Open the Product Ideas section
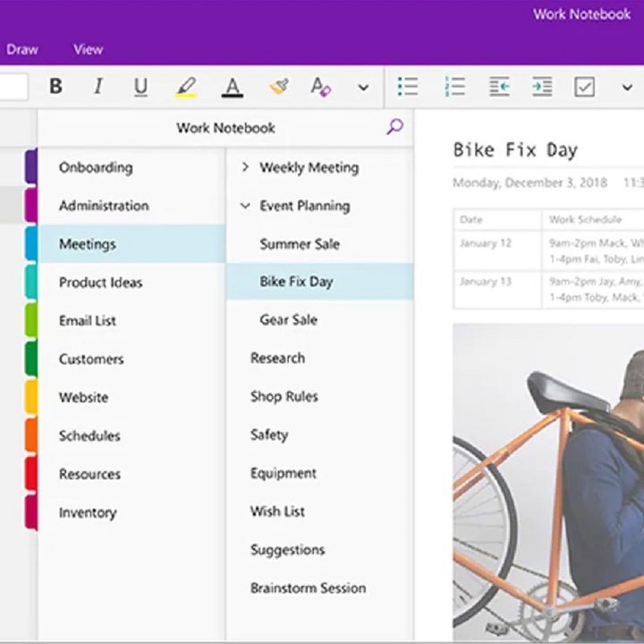 (132, 282)
